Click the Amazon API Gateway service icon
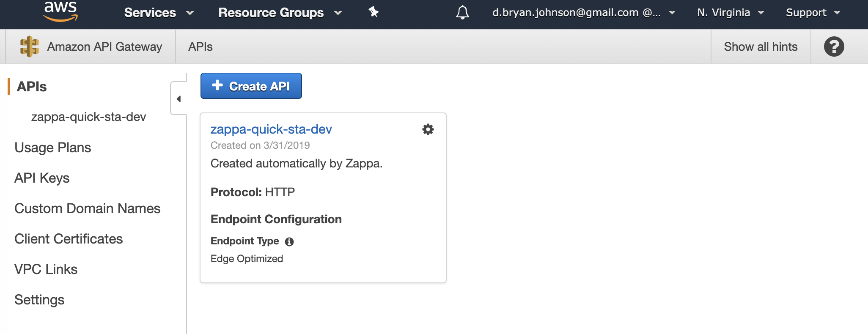868x334 pixels. click(x=29, y=47)
